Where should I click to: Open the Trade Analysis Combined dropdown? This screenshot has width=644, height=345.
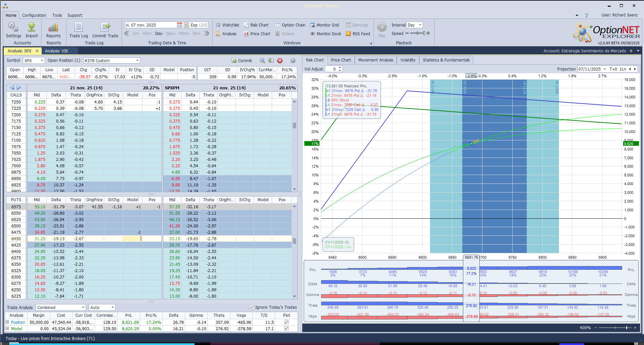click(x=83, y=307)
